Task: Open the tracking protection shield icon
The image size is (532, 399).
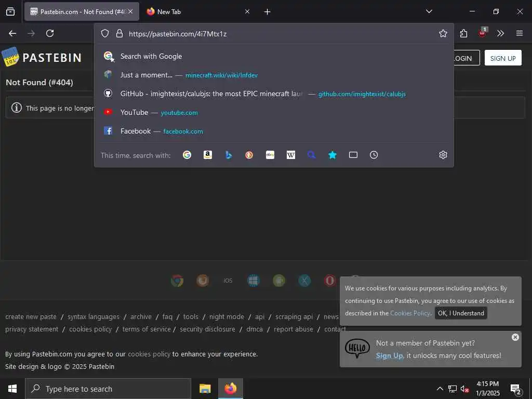Action: (x=105, y=33)
